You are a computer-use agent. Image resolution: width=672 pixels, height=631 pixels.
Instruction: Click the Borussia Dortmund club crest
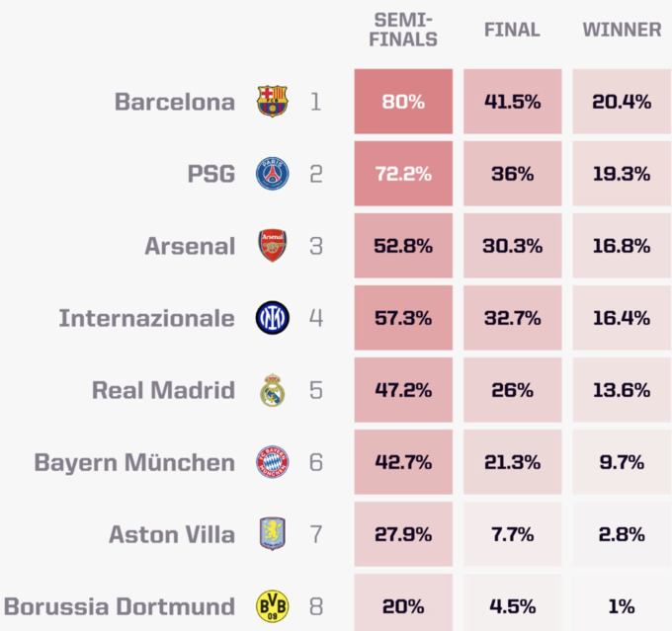tap(273, 605)
